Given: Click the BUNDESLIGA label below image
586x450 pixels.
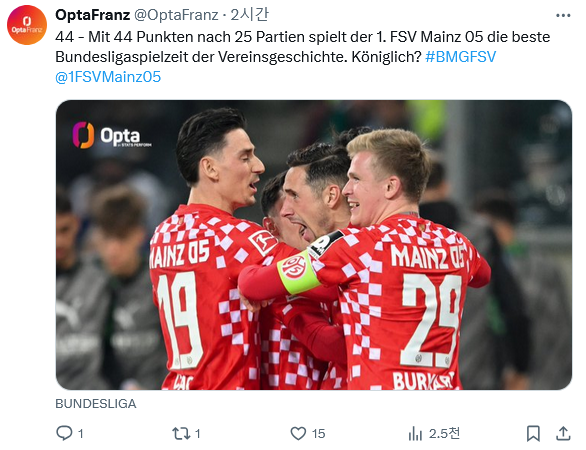Looking at the screenshot, I should pyautogui.click(x=96, y=404).
